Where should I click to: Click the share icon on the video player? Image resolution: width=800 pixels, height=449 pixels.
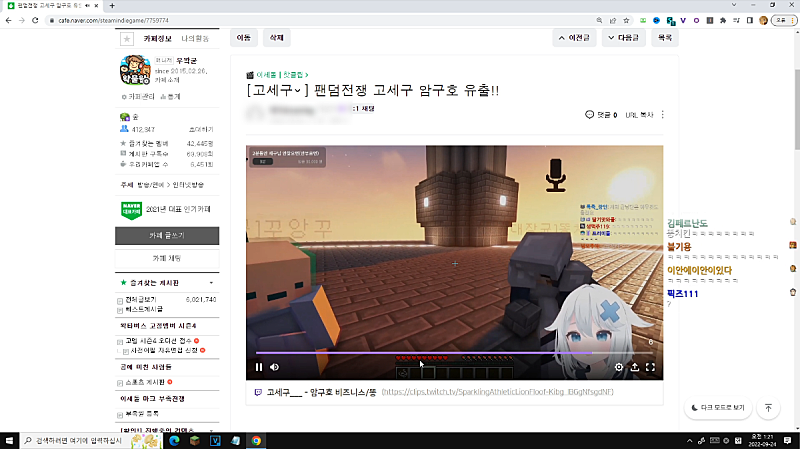(x=635, y=367)
